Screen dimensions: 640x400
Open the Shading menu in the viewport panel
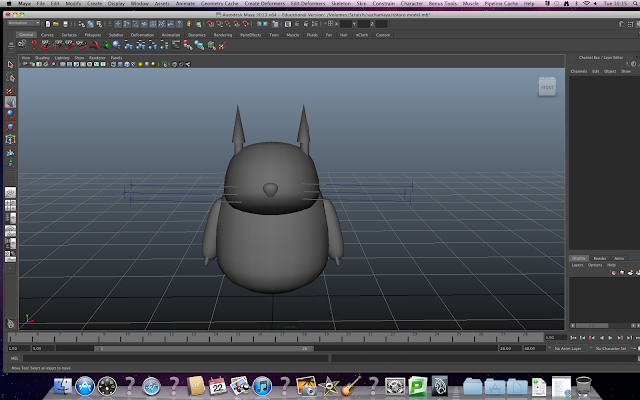pos(42,58)
